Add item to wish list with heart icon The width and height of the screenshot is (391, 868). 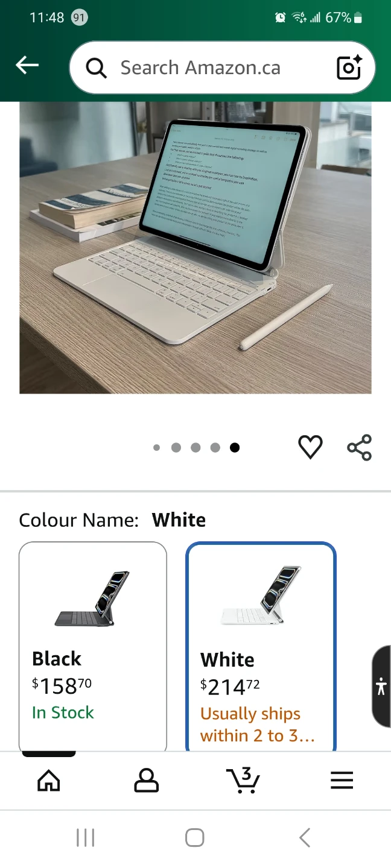[310, 447]
